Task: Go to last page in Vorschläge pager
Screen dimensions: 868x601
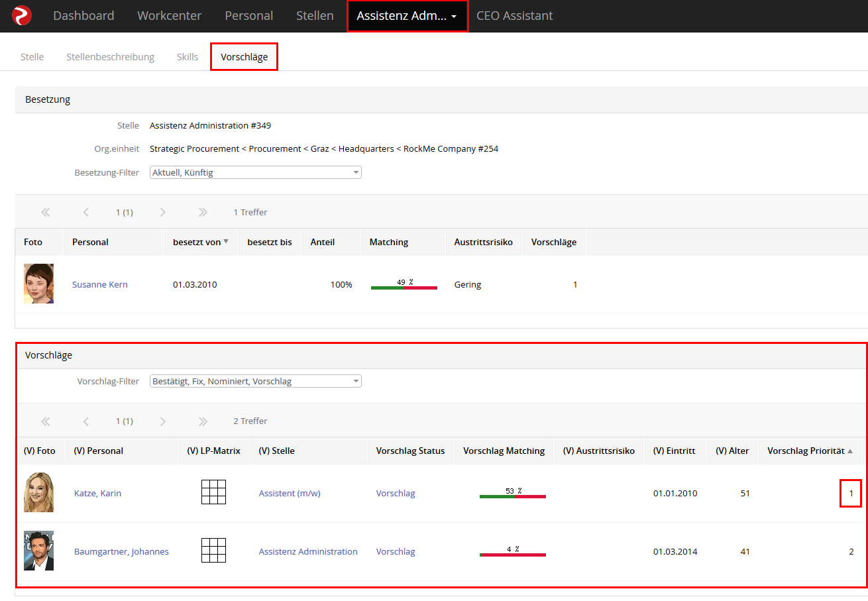Action: 203,421
